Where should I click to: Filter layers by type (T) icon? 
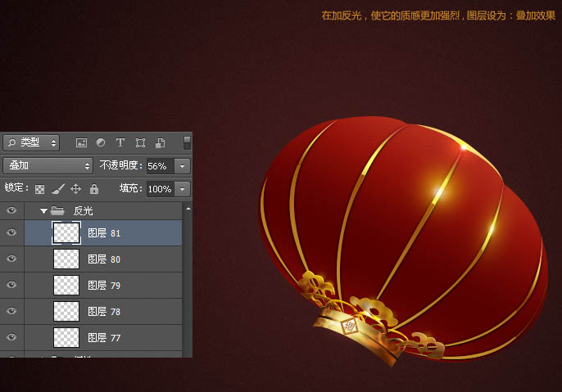click(120, 143)
